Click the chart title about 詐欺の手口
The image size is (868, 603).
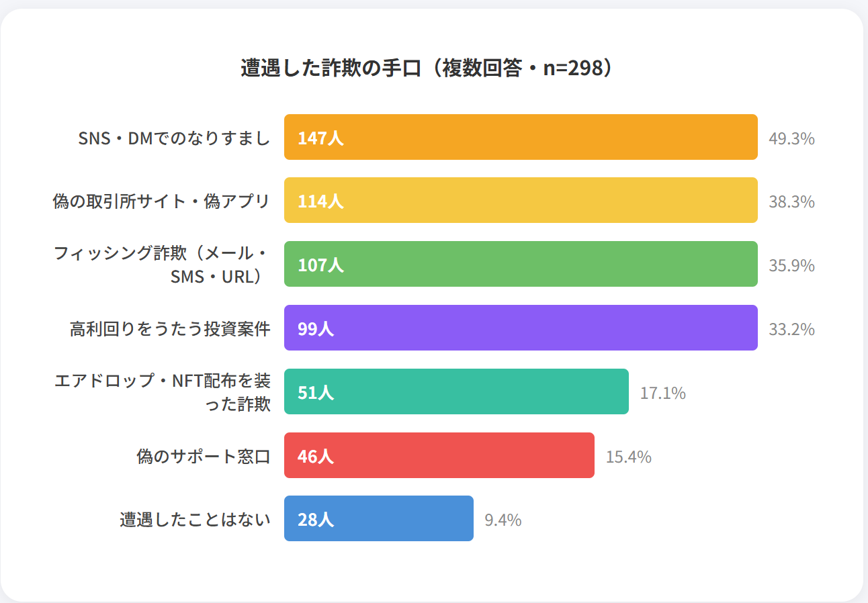coord(427,68)
